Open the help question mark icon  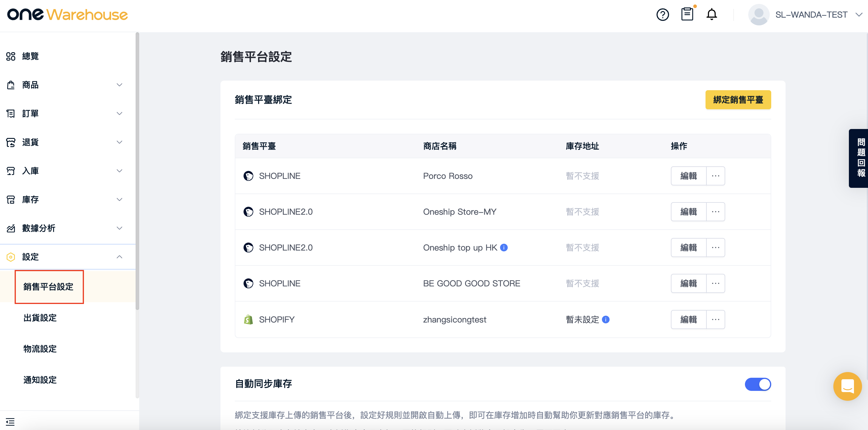click(662, 15)
